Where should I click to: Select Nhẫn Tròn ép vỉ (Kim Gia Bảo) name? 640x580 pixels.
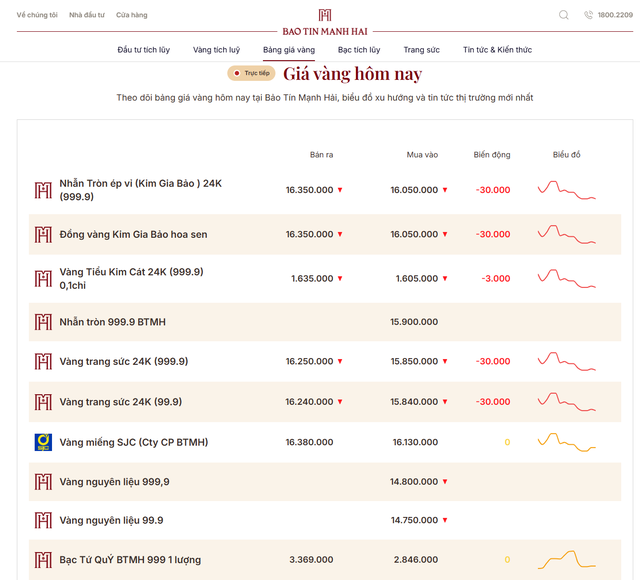141,190
